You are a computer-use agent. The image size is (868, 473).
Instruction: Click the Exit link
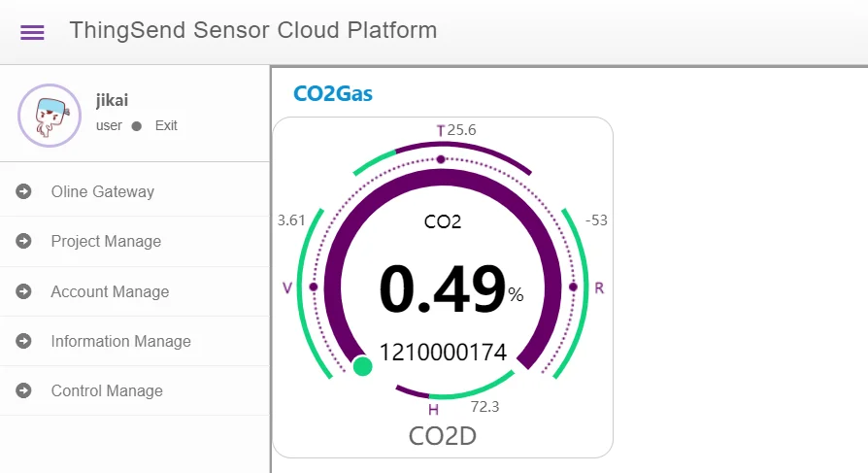(166, 125)
